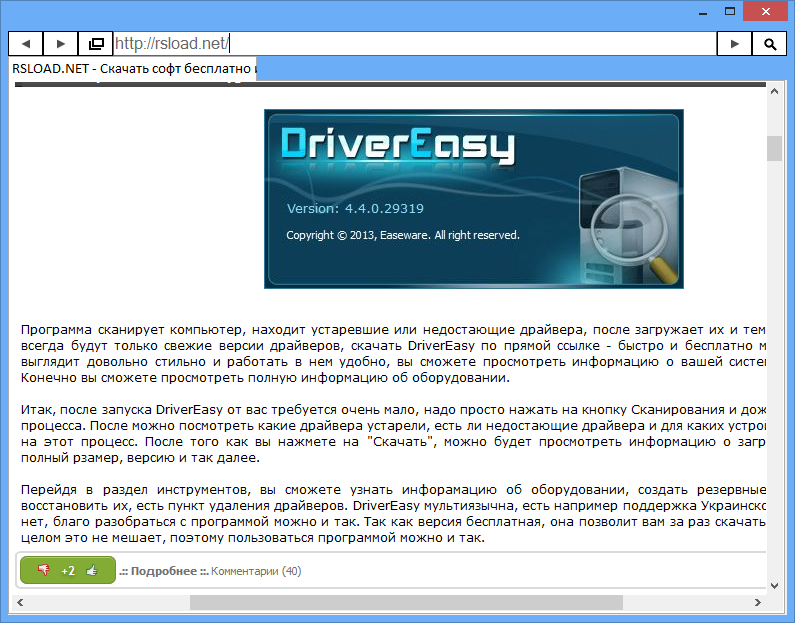This screenshot has width=795, height=623.
Task: Click the paragraph starting "Программа сканирует компьютер"
Action: 393,353
